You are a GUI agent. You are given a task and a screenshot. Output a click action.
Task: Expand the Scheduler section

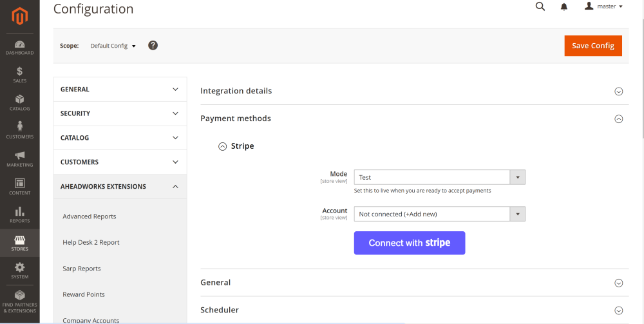click(x=414, y=310)
